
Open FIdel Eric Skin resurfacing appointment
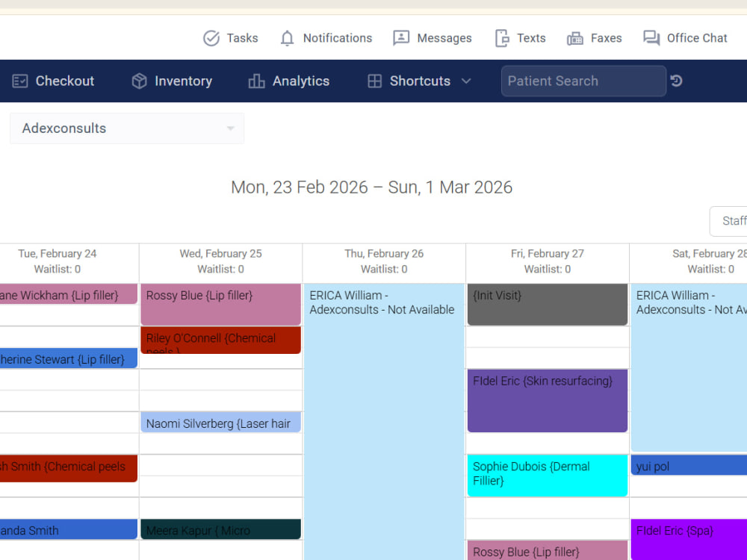548,401
